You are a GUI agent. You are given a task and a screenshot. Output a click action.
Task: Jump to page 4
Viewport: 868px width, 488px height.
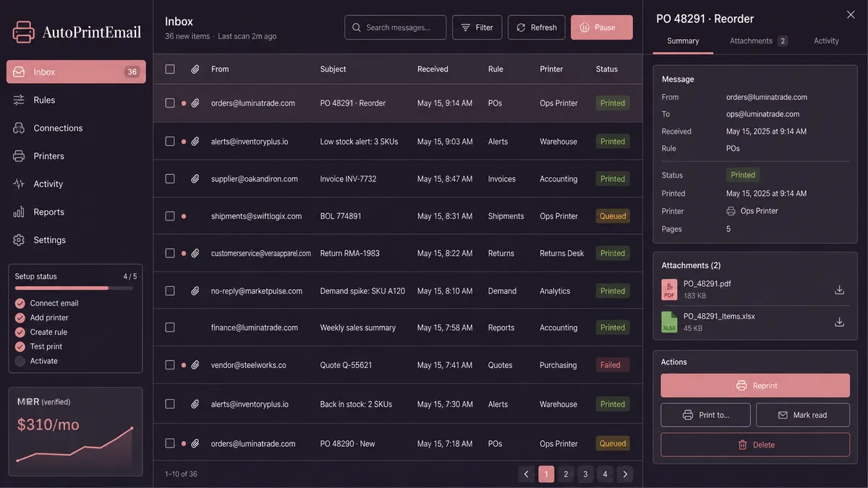[605, 474]
